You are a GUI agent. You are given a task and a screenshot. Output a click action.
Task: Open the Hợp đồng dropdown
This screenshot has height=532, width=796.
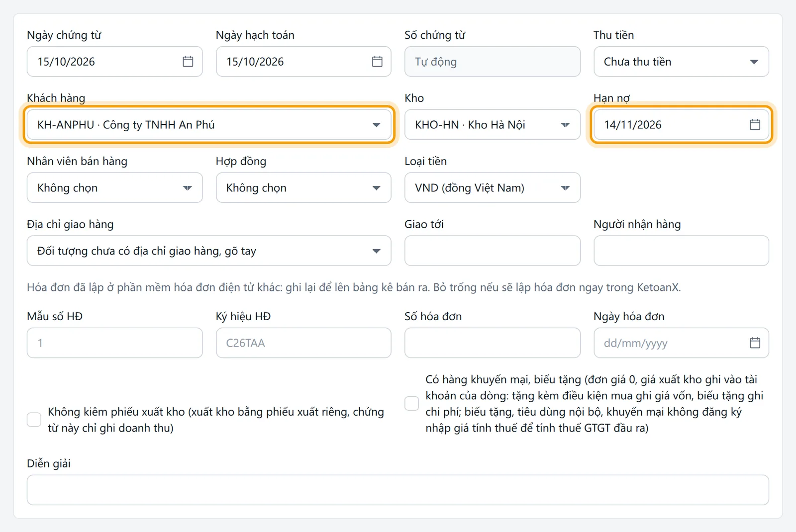coord(303,187)
